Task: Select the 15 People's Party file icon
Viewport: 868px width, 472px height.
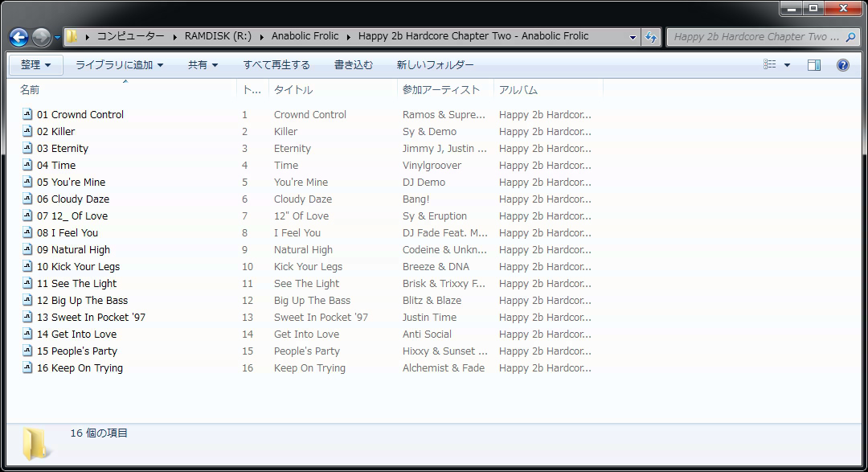Action: pos(27,351)
